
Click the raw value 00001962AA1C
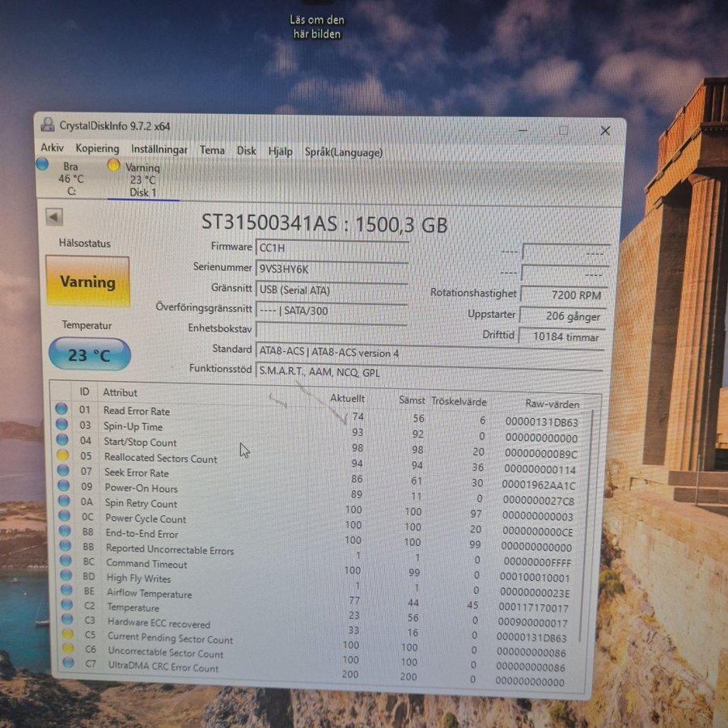tap(539, 485)
